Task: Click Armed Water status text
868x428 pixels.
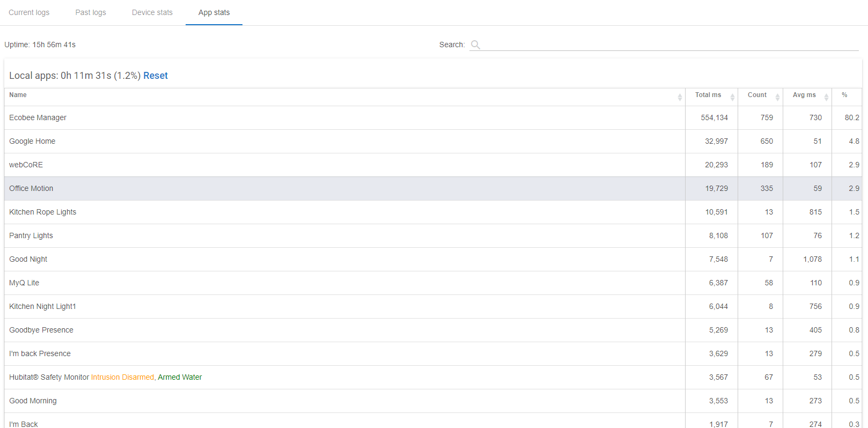Action: point(180,377)
